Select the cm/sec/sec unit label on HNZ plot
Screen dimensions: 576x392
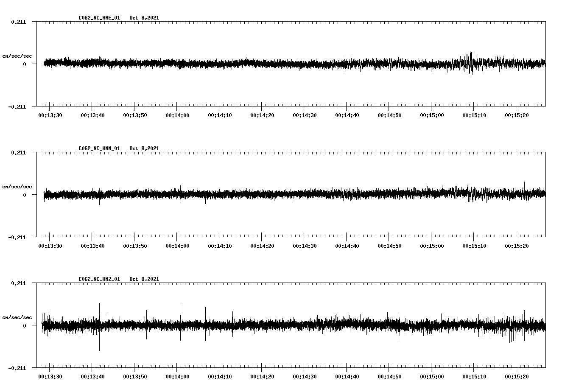[x=17, y=317]
